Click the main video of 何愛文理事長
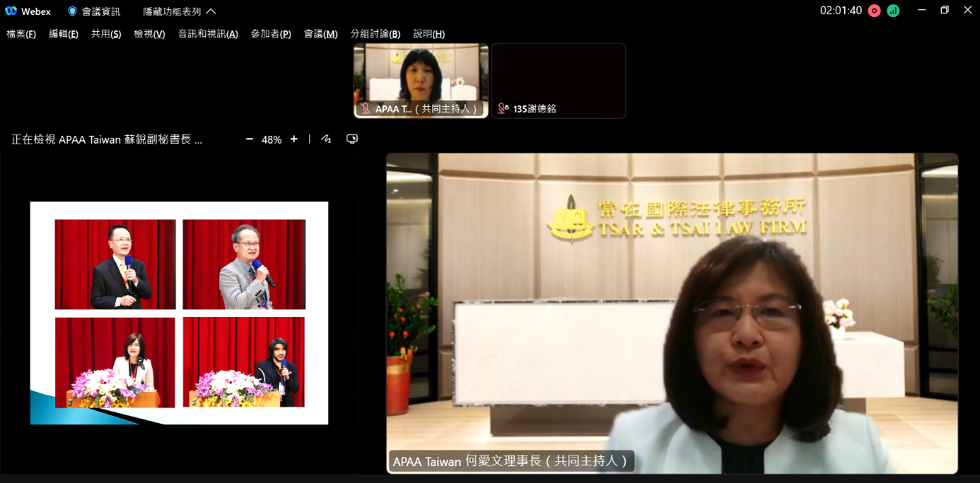980x483 pixels. pos(672,313)
